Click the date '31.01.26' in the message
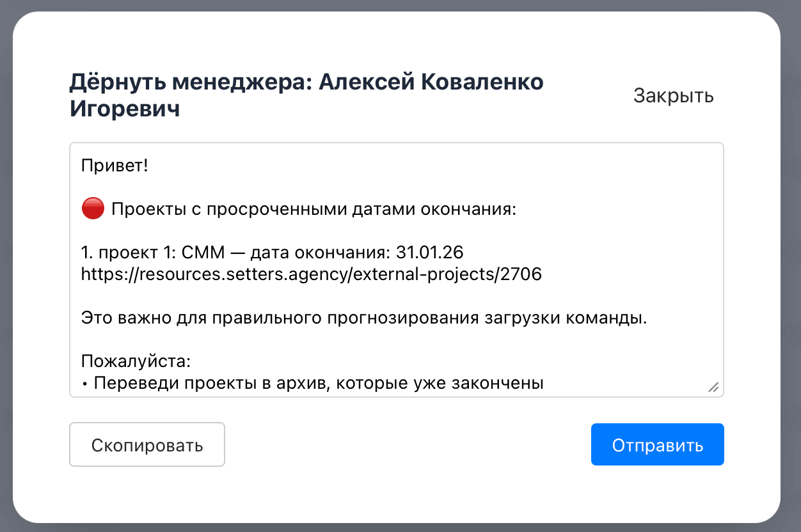Viewport: 801px width, 532px height. tap(431, 252)
